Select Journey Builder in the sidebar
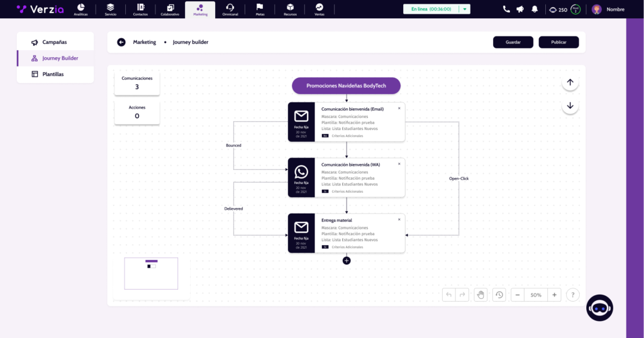This screenshot has height=338, width=644. coord(55,58)
